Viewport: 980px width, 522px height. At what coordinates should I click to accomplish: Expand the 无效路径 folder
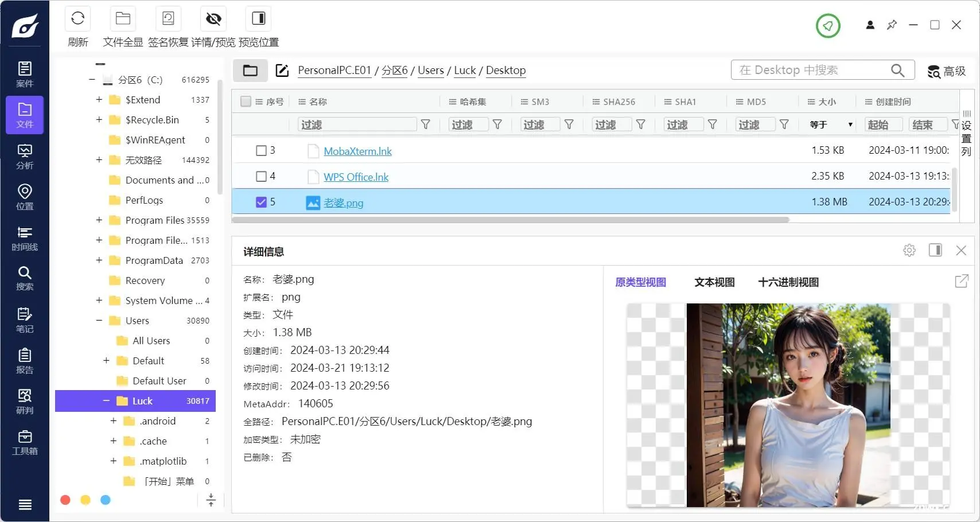click(x=99, y=160)
